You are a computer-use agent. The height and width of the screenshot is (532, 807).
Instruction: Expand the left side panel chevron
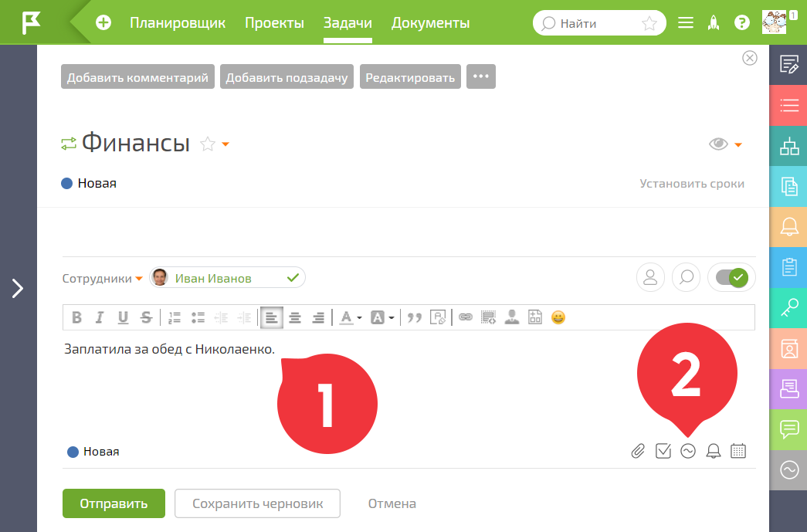point(18,288)
